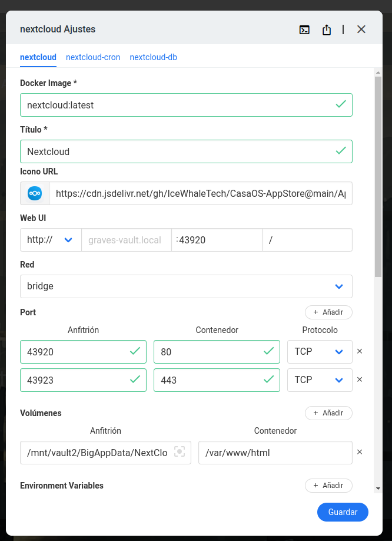Switch to the nextcloud-db tab
The width and height of the screenshot is (392, 541).
point(153,57)
